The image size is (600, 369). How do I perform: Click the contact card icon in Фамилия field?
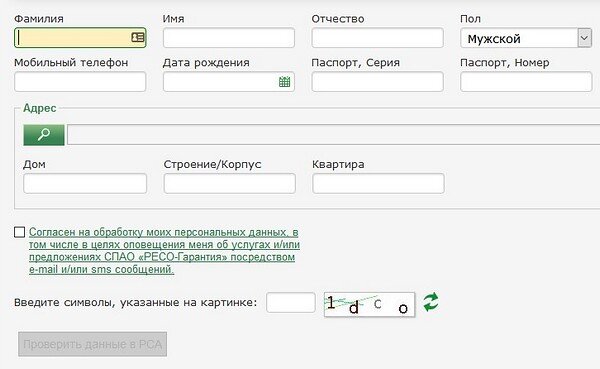138,37
